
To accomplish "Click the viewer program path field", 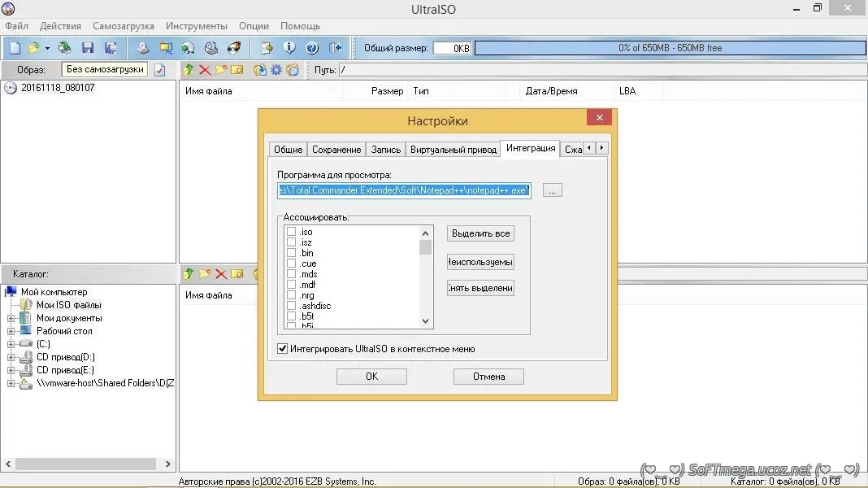I will [x=404, y=190].
